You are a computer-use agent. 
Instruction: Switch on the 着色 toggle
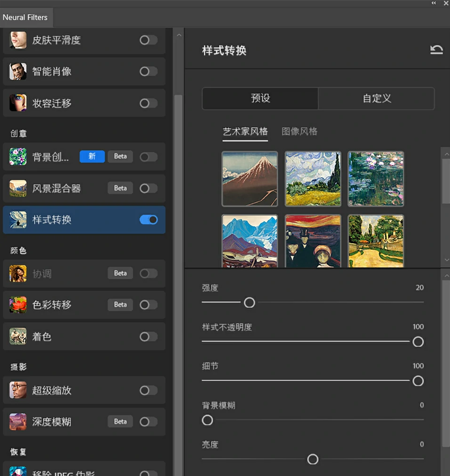coord(148,336)
